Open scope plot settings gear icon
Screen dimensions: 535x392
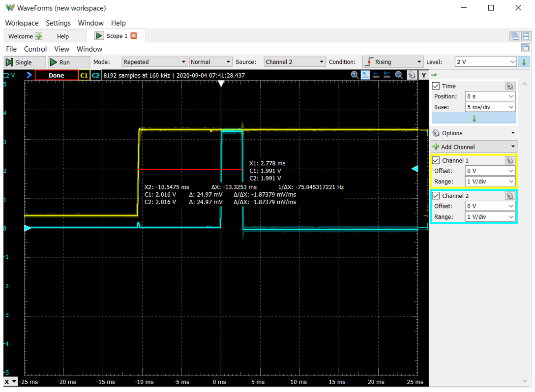[411, 75]
